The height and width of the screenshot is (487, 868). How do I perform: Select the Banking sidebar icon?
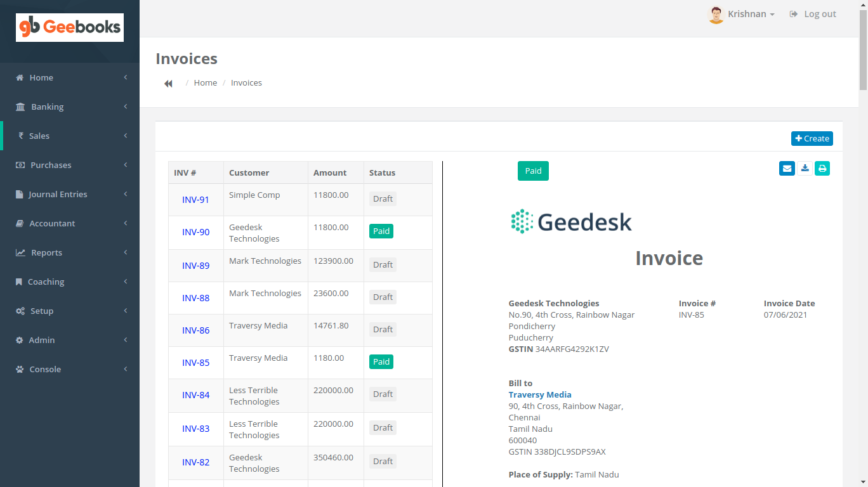(x=20, y=107)
